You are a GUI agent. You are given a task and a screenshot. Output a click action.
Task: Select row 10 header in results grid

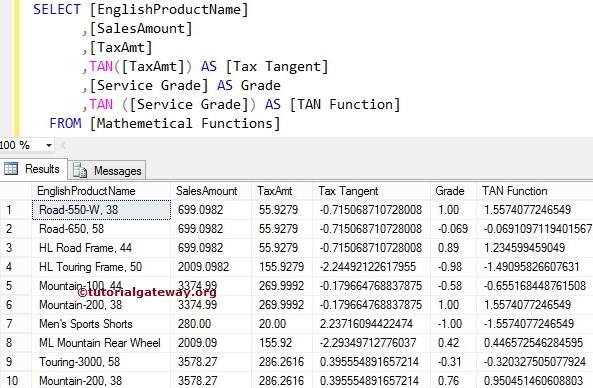[x=16, y=380]
